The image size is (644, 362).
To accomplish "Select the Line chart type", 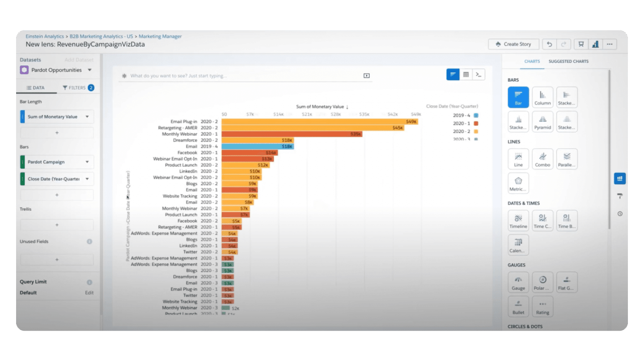I will click(518, 159).
